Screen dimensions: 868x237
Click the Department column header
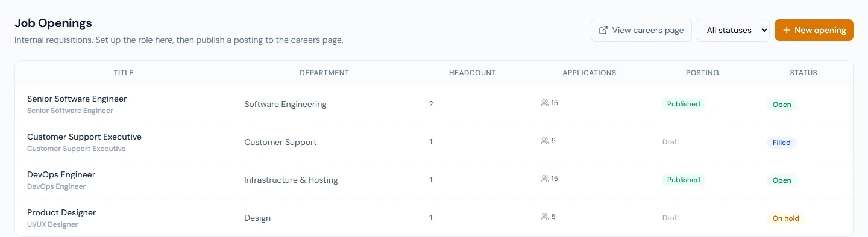[324, 73]
